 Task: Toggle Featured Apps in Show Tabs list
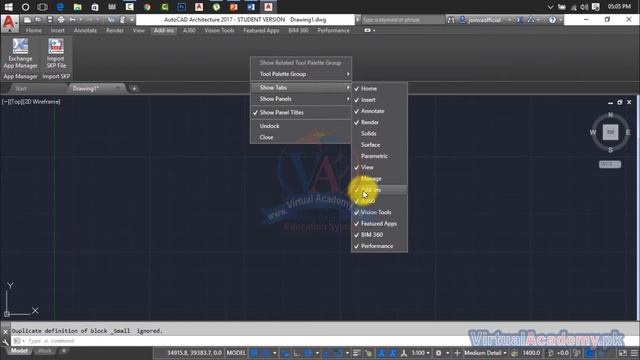point(379,224)
